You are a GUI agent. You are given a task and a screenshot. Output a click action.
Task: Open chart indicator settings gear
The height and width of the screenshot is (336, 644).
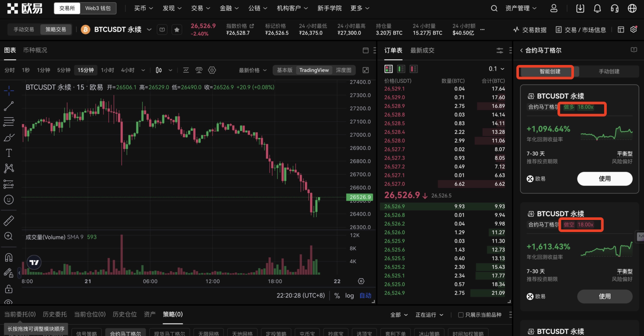pyautogui.click(x=212, y=70)
